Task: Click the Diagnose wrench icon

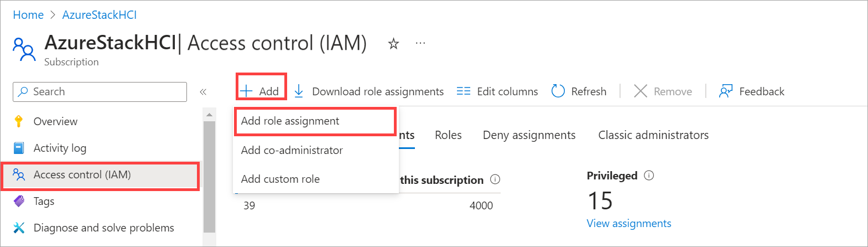Action: tap(19, 228)
